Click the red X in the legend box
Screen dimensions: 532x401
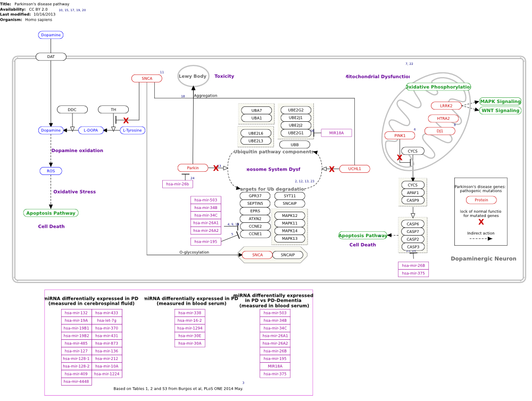click(481, 222)
